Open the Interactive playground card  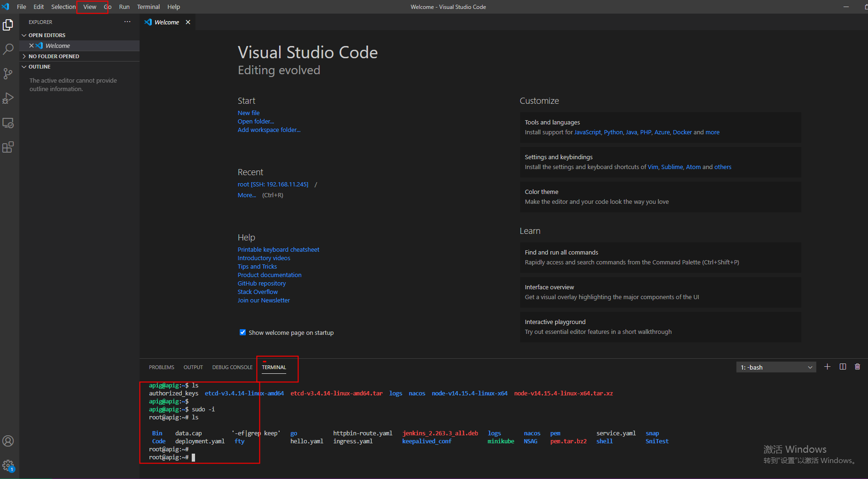(660, 327)
